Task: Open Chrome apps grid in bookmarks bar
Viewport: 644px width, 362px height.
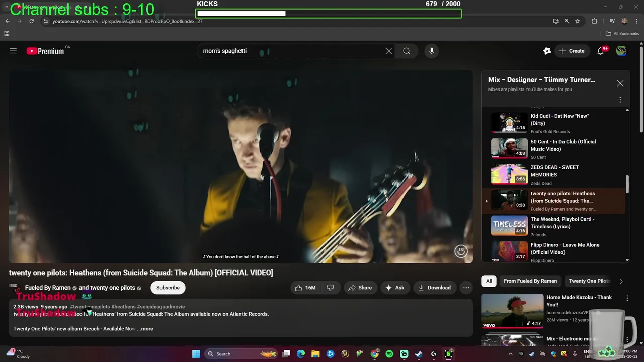Action: (7, 34)
